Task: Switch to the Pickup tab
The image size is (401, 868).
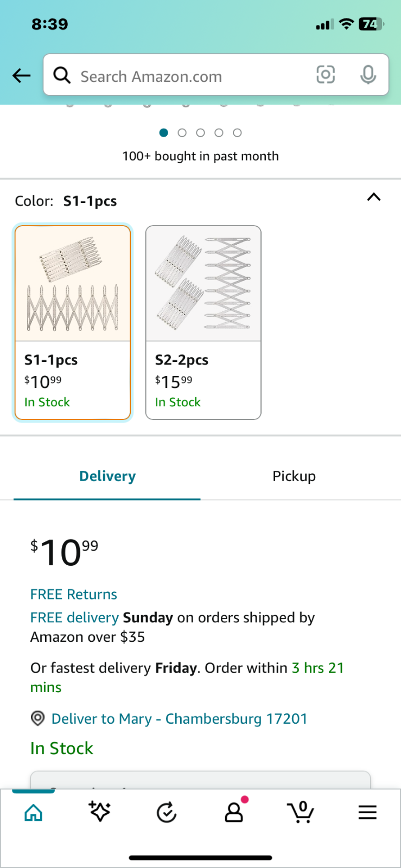Action: click(x=294, y=476)
